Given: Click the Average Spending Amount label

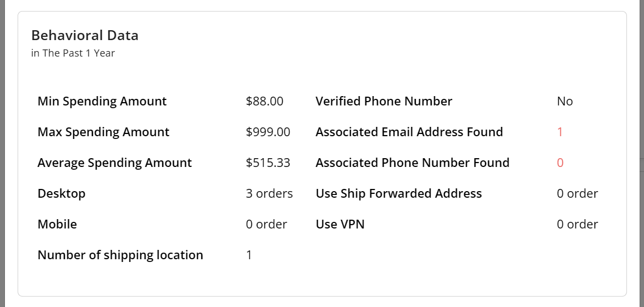Looking at the screenshot, I should [114, 163].
